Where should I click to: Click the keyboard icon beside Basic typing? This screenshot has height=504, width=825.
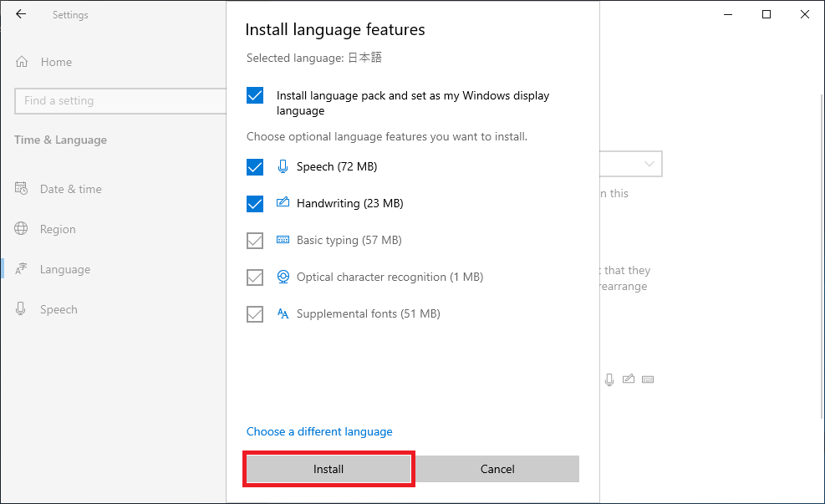click(x=283, y=240)
